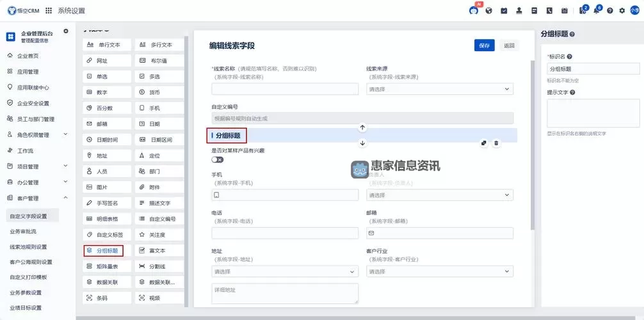The image size is (644, 320).
Task: Move 分组标题 field down with arrow
Action: 362,143
